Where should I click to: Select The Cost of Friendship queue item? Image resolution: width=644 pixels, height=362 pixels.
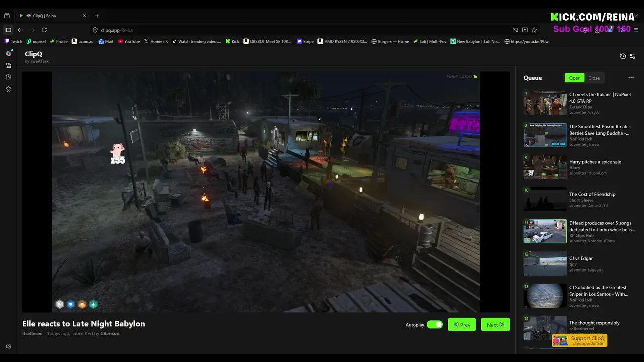(x=579, y=199)
